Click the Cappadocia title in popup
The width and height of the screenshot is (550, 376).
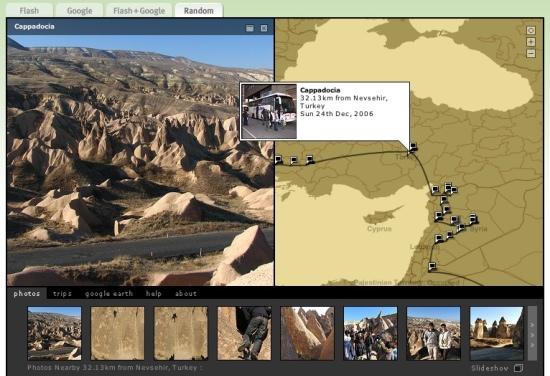[320, 90]
